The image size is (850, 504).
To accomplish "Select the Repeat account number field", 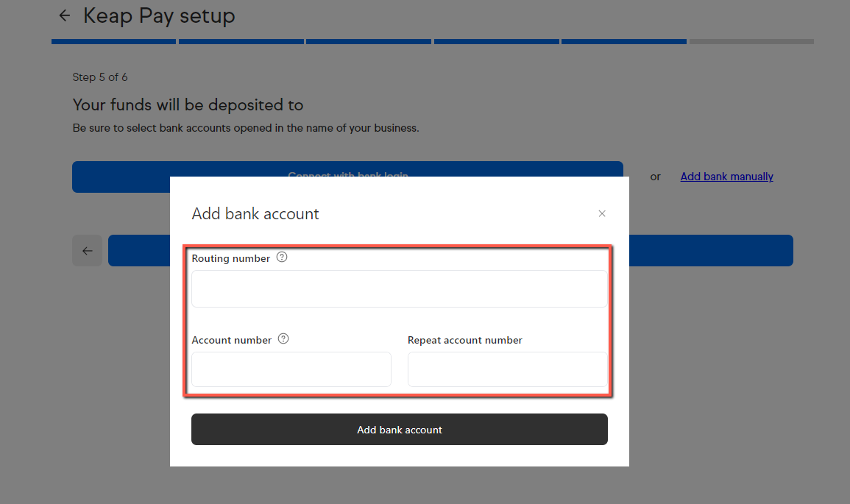I will pos(507,369).
